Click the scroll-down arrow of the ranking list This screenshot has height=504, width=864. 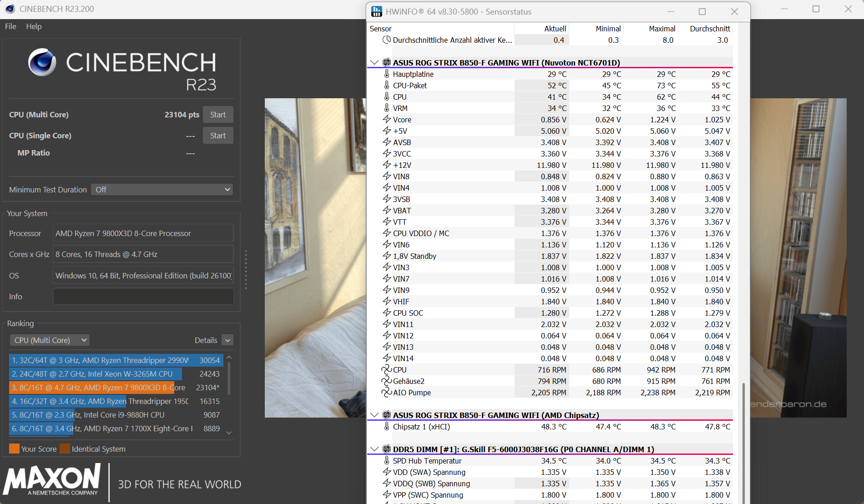tap(229, 433)
